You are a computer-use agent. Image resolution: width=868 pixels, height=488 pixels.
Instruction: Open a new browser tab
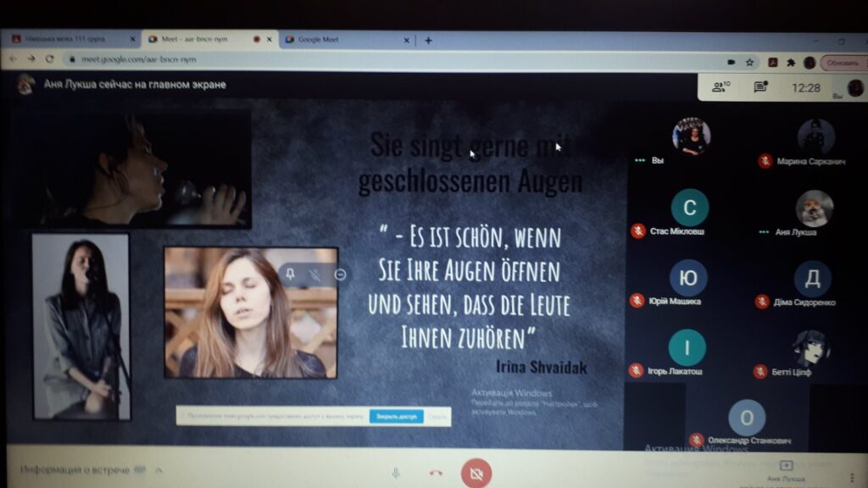tap(428, 40)
